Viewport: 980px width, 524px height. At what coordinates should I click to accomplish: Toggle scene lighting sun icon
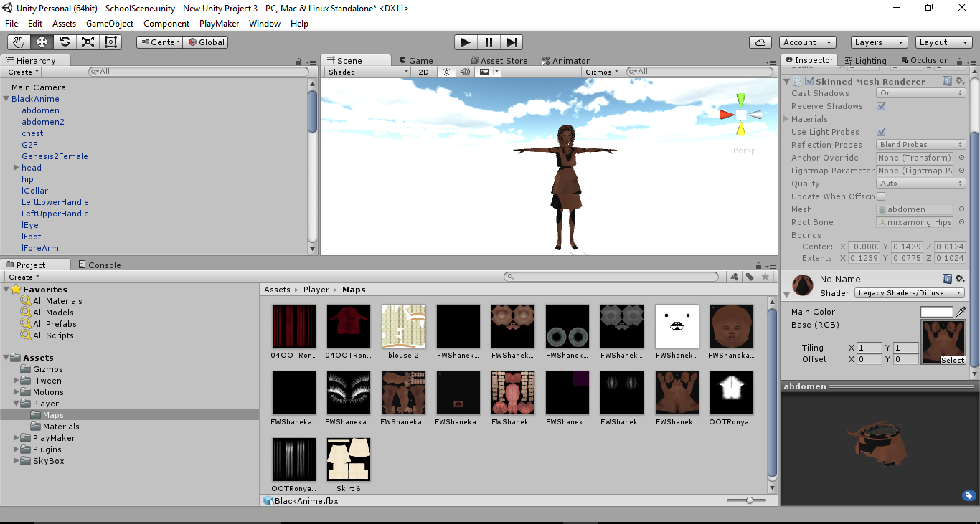[x=447, y=72]
